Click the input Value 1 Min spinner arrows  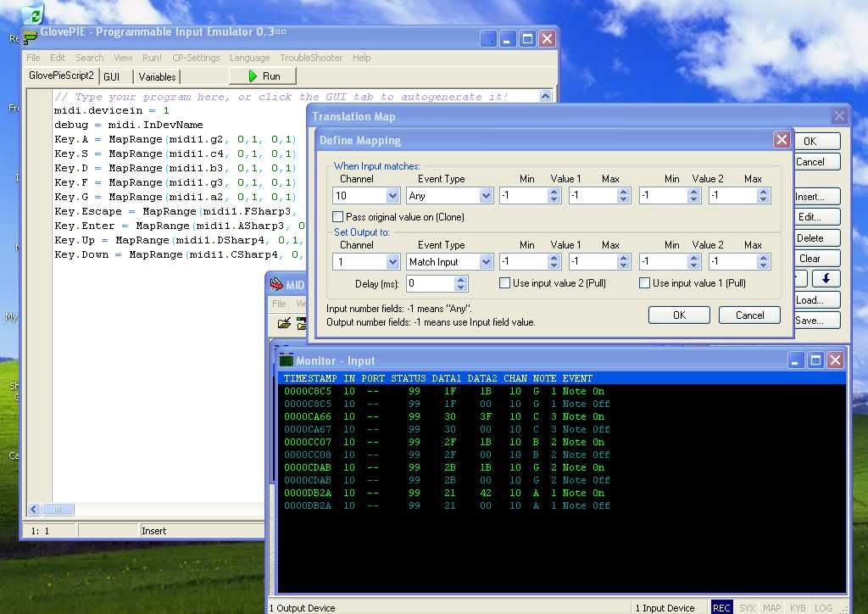point(554,195)
